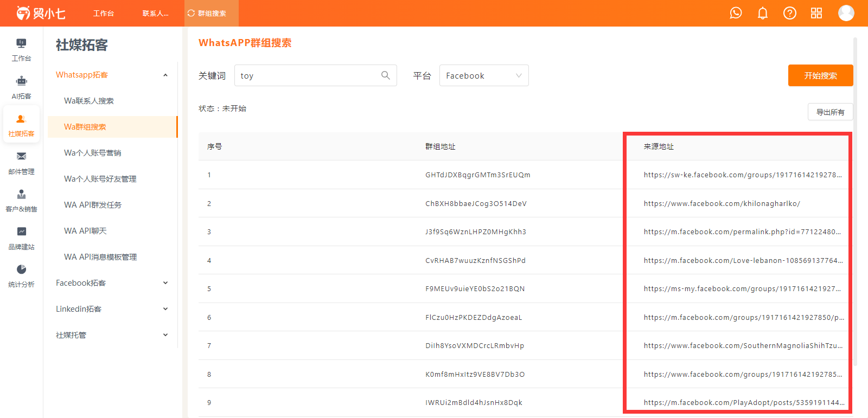This screenshot has height=418, width=868.
Task: Open the WhatsApp icon in the header
Action: point(736,13)
